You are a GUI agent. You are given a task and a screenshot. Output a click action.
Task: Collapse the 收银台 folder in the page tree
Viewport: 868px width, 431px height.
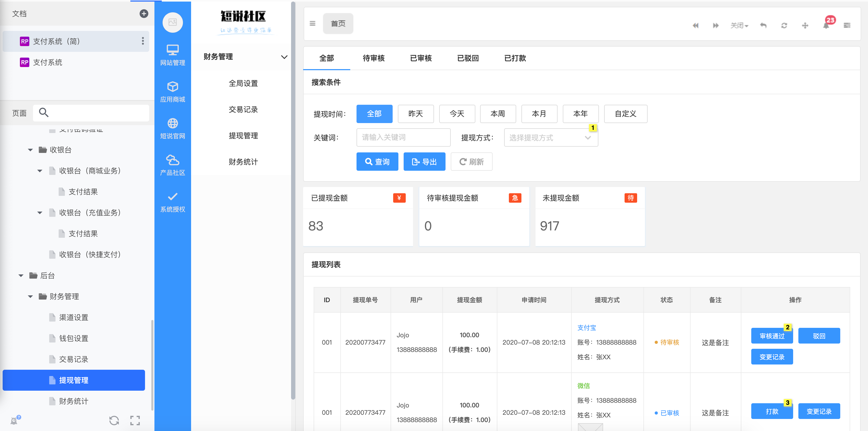(30, 150)
